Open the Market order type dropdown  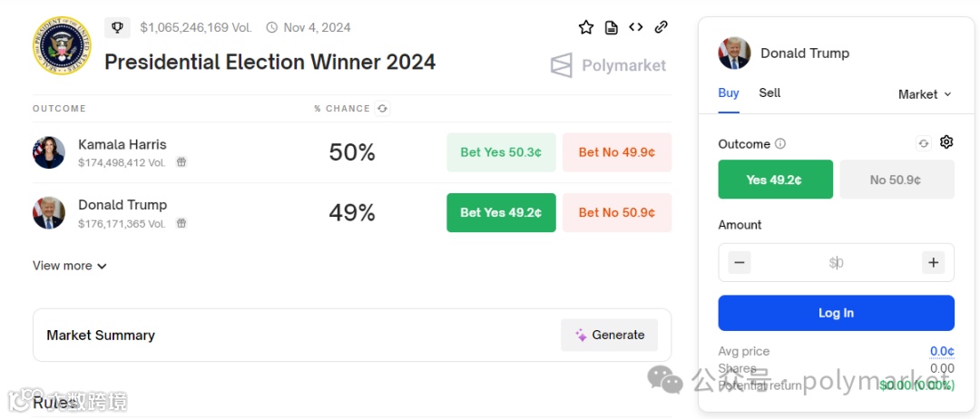click(x=925, y=94)
